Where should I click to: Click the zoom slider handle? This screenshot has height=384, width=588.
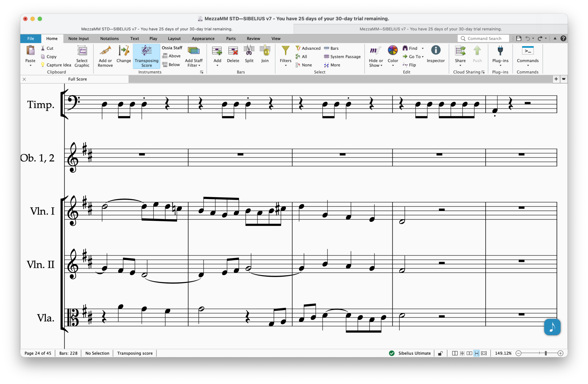click(x=546, y=353)
